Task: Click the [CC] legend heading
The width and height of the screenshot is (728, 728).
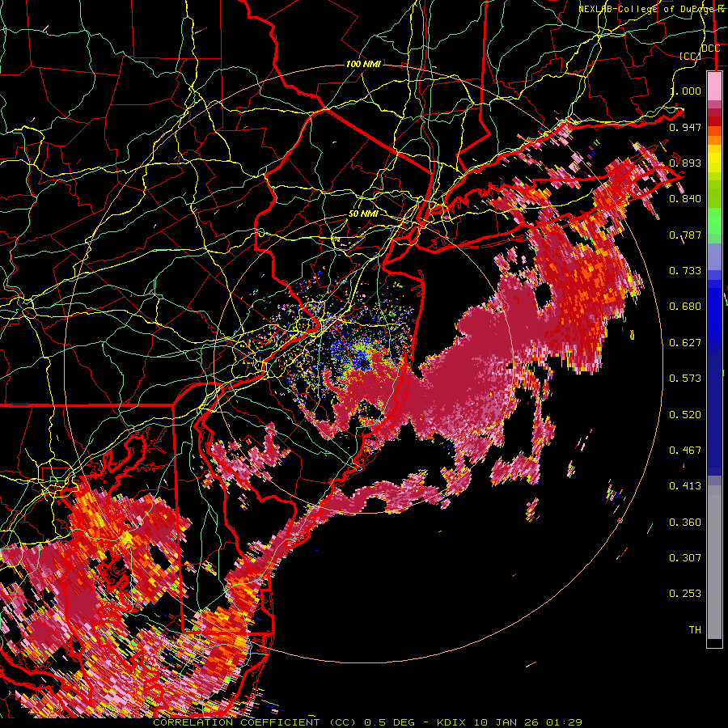Action: click(x=690, y=56)
